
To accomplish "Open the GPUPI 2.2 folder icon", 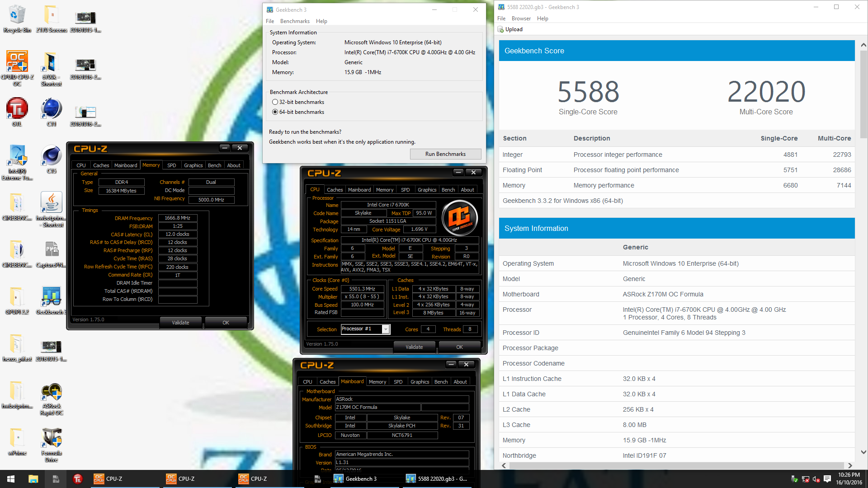I will point(17,300).
